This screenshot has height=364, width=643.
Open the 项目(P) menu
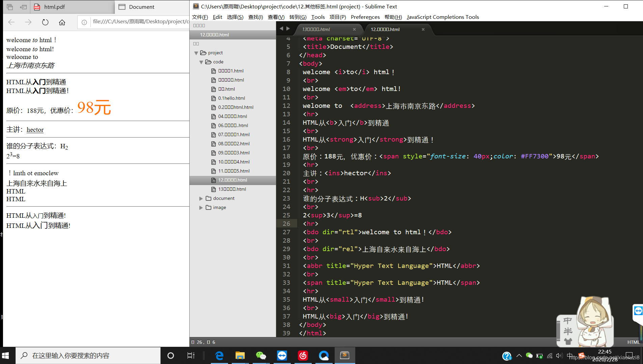tap(338, 17)
